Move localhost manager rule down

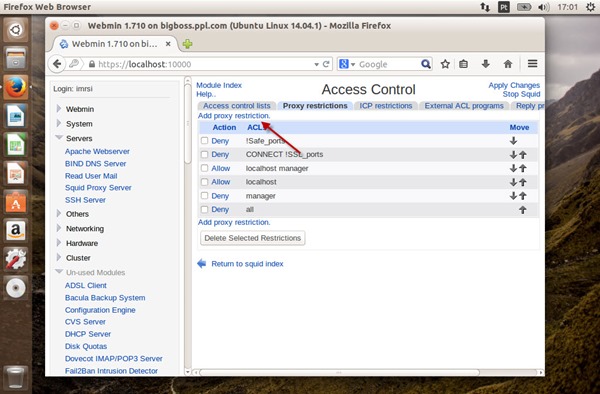[x=514, y=168]
